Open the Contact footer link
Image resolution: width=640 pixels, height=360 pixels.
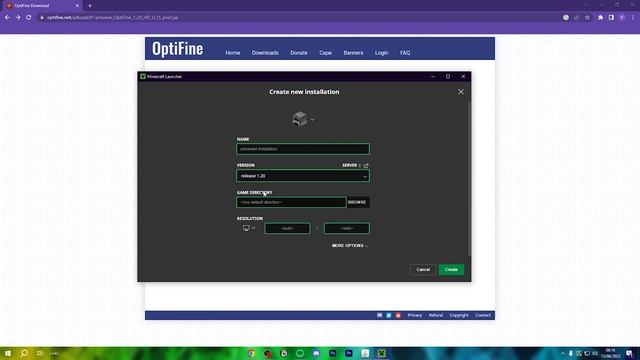pyautogui.click(x=483, y=315)
